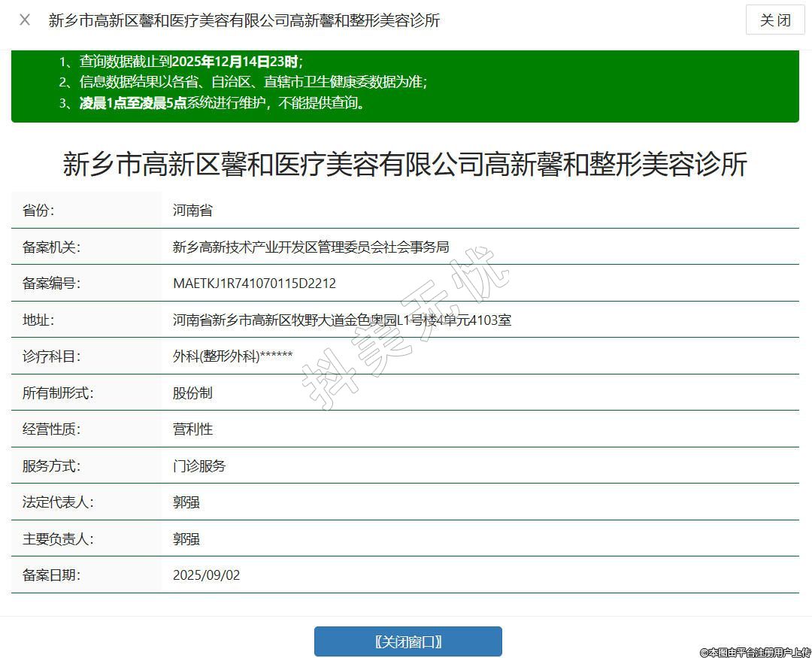Select the 河南省 province value
The image size is (812, 658).
pyautogui.click(x=192, y=211)
